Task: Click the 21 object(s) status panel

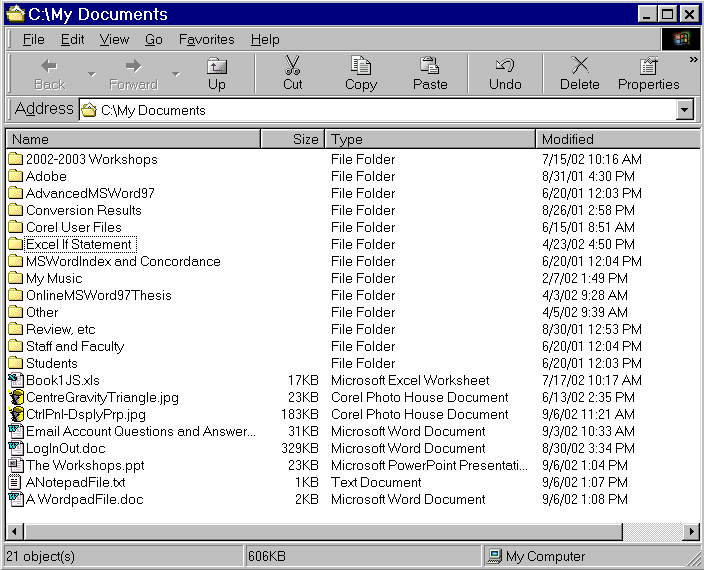Action: point(123,557)
